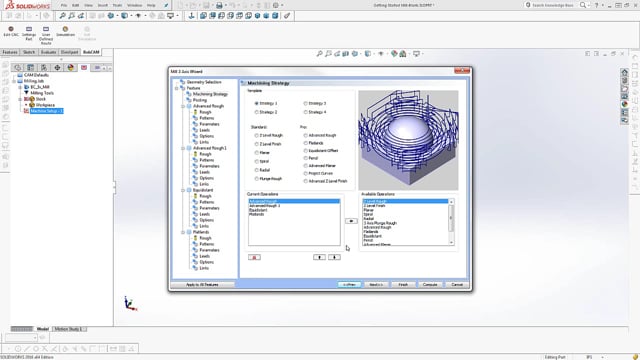
Task: Collapse the Flatlands tree group
Action: tap(183, 232)
